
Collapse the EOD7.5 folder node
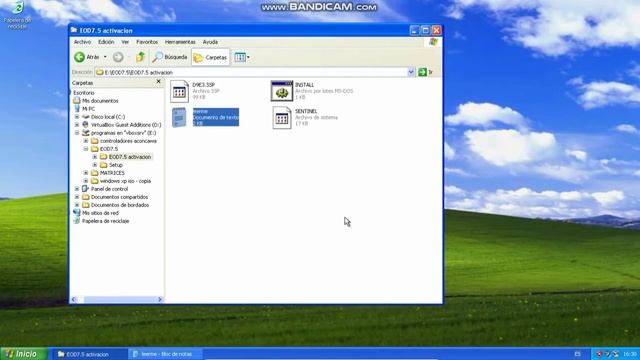coord(86,149)
